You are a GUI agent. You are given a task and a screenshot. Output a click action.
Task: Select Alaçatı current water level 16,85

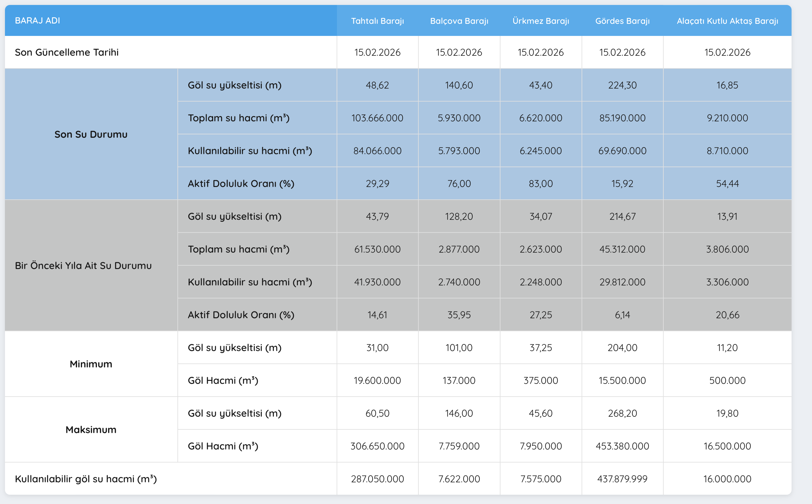[727, 85]
